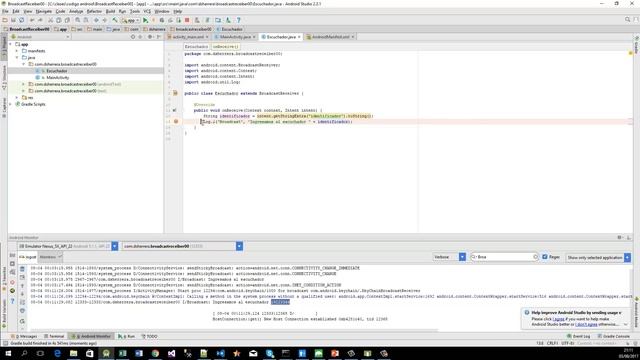The width and height of the screenshot is (640, 360).
Task: Open the Terminal tool window
Action: click(54, 336)
